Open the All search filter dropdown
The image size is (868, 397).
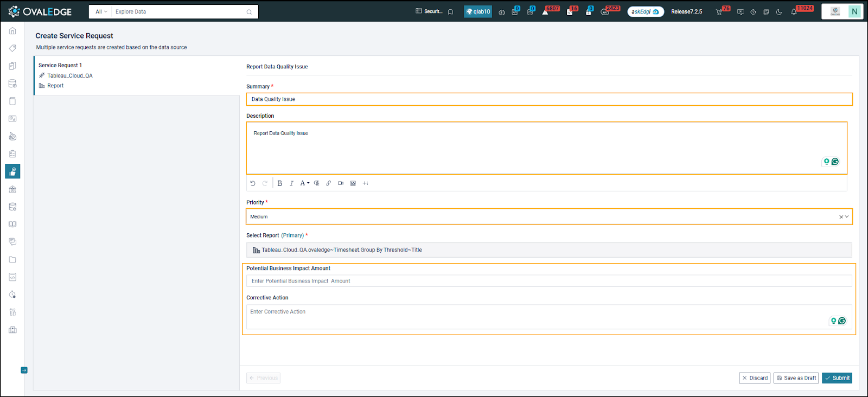click(101, 11)
